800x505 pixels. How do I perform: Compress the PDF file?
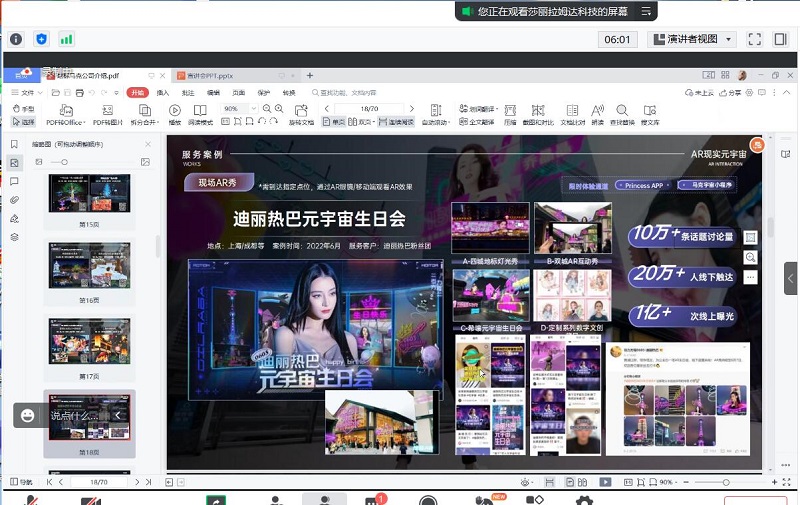pyautogui.click(x=510, y=115)
